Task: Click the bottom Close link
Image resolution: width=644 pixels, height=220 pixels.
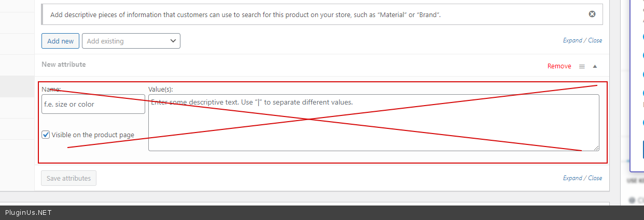Action: pyautogui.click(x=595, y=178)
